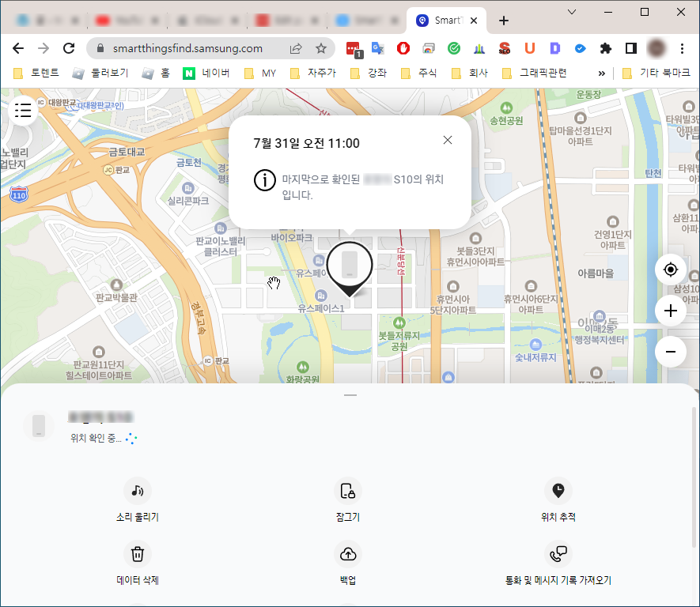Open the blue verified-badge extension

(581, 48)
